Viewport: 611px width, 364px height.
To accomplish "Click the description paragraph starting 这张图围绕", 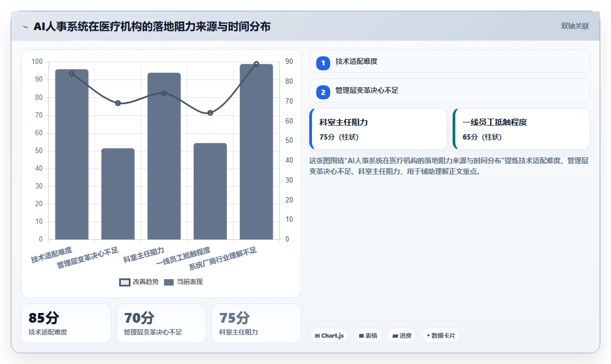I will click(449, 166).
